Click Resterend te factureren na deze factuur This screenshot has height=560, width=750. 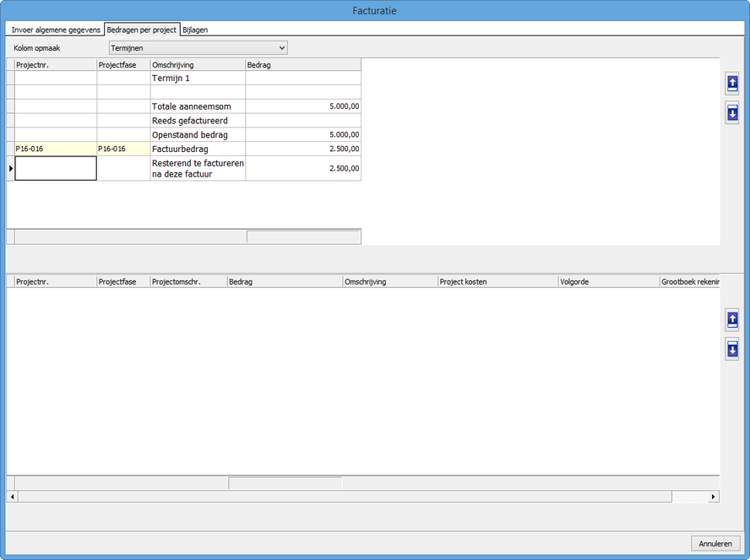[x=198, y=168]
